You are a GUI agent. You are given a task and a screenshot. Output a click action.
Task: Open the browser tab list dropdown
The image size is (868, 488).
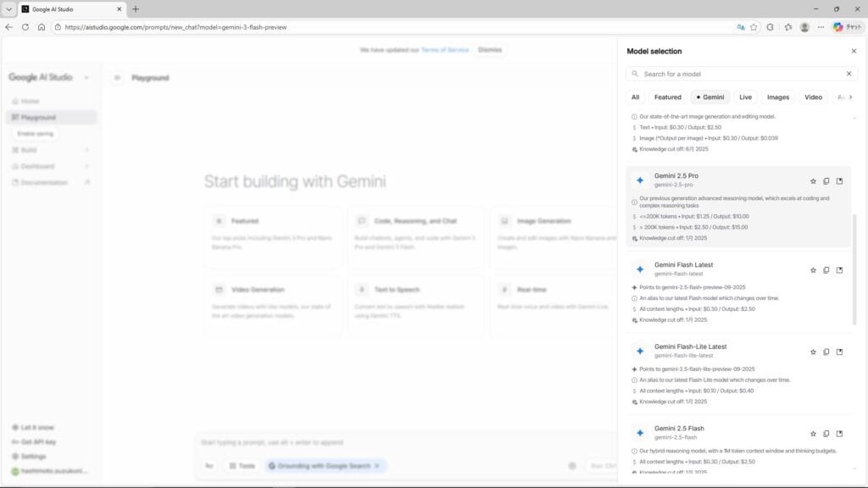click(x=8, y=8)
